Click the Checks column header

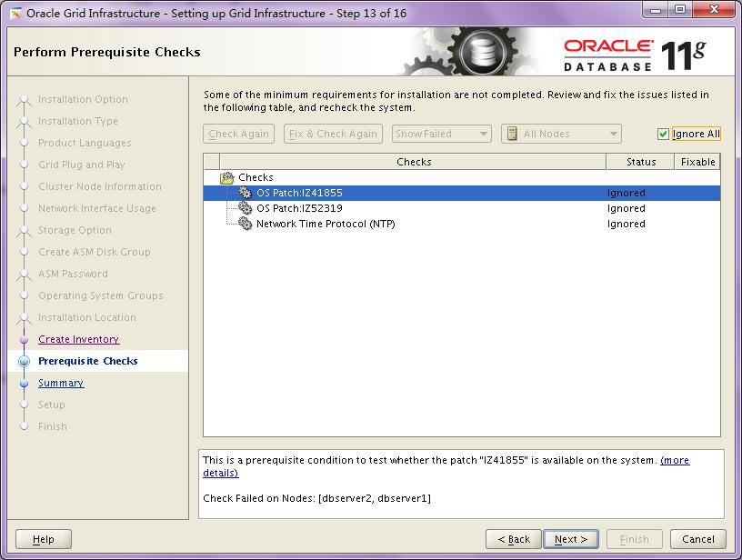[x=413, y=162]
